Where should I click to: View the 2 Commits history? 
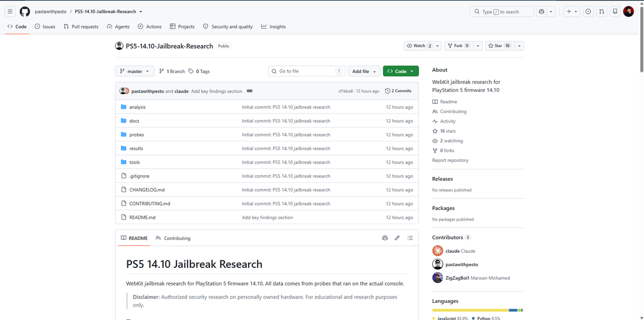coord(398,91)
